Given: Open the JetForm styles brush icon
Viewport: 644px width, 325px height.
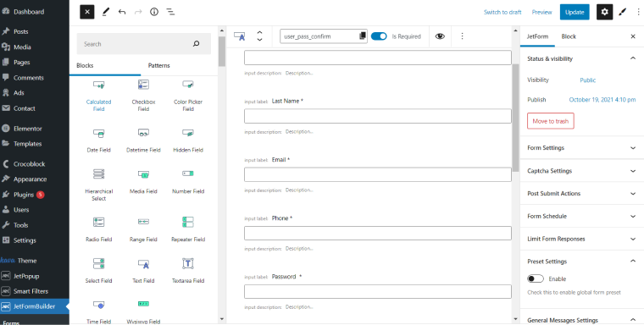Looking at the screenshot, I should coord(623,12).
